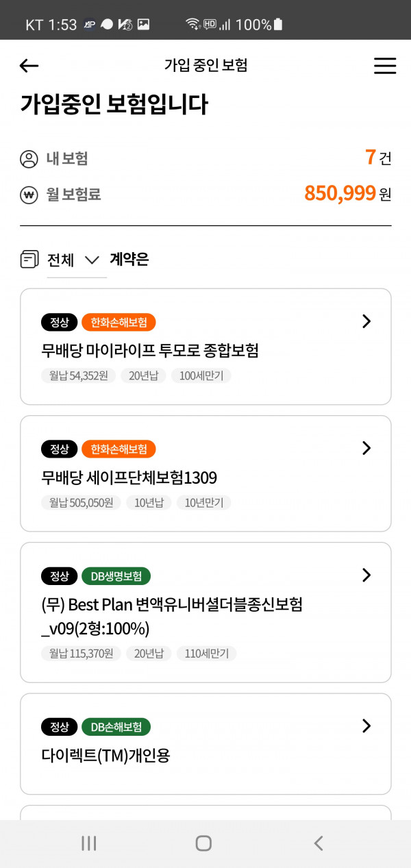Open 무배당 마이라이프 투모로 종합보험 card
The image size is (411, 868).
click(206, 347)
